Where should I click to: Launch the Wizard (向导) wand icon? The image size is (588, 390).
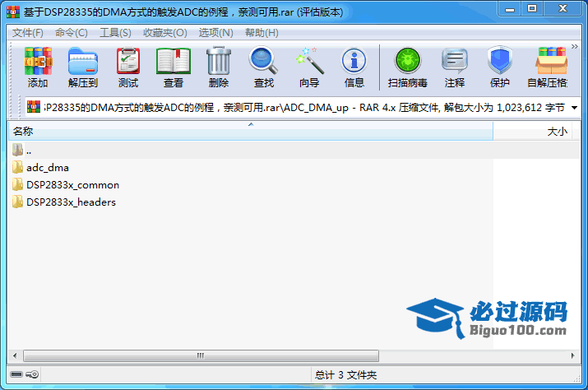click(309, 67)
